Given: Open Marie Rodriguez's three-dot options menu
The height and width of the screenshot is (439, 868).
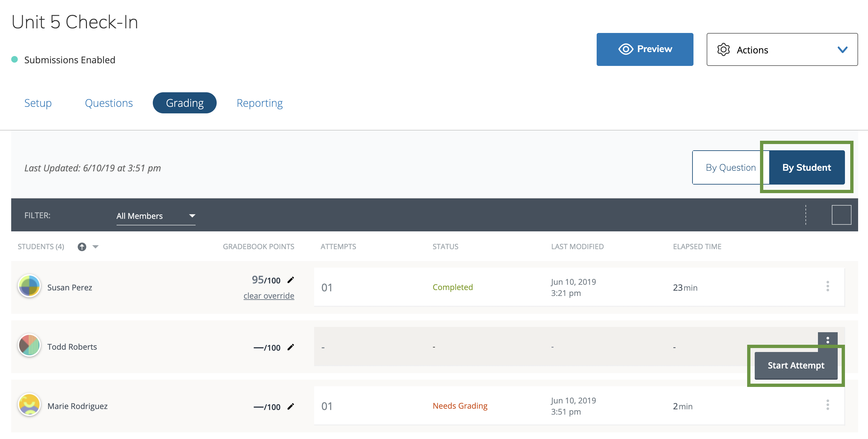Looking at the screenshot, I should pyautogui.click(x=827, y=405).
